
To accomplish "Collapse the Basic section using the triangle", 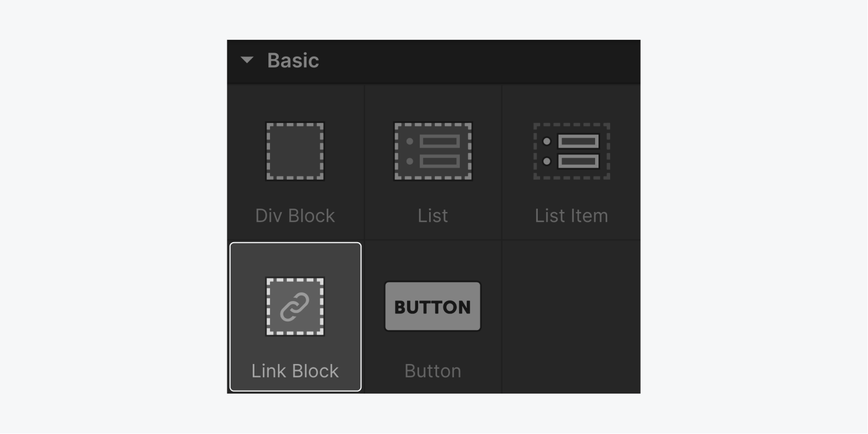I will tap(247, 60).
